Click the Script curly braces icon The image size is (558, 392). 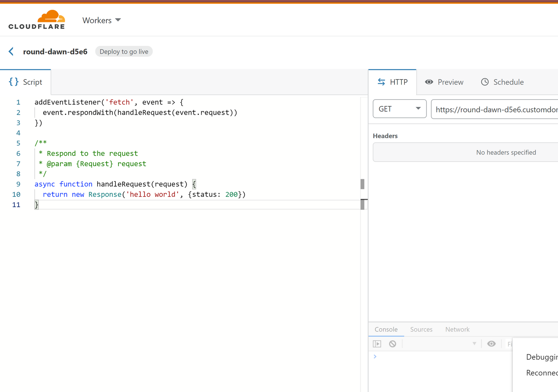[14, 82]
